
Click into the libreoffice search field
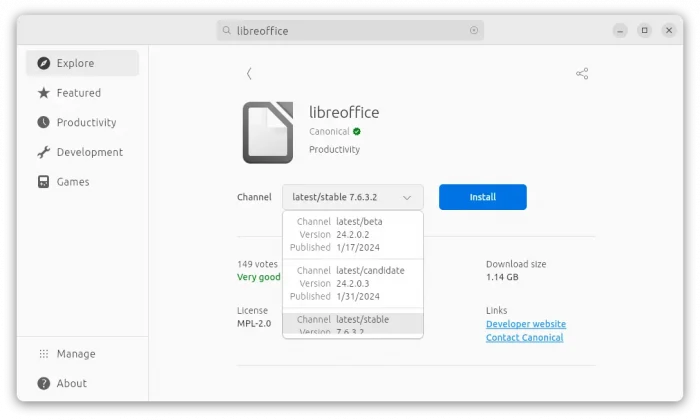tap(350, 31)
